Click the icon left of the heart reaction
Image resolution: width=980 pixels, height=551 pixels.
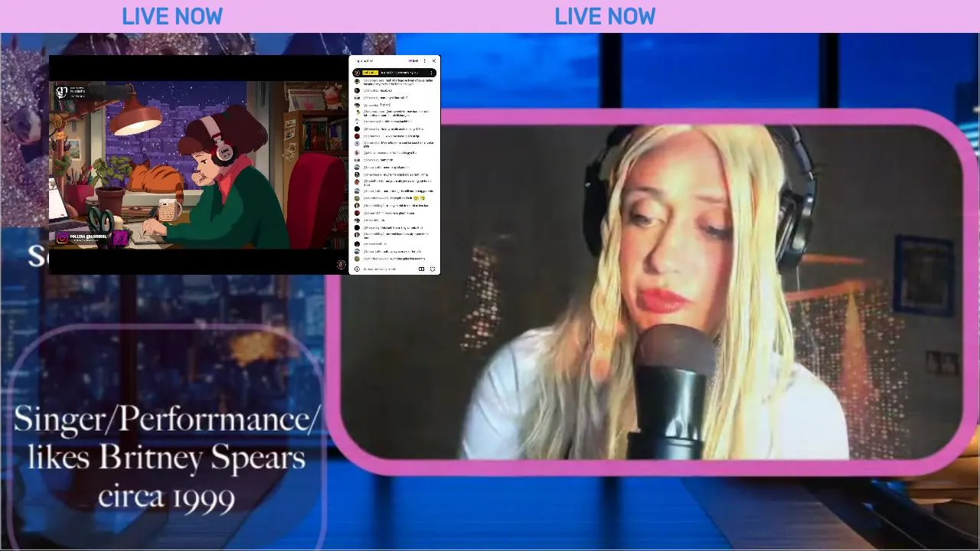click(421, 269)
